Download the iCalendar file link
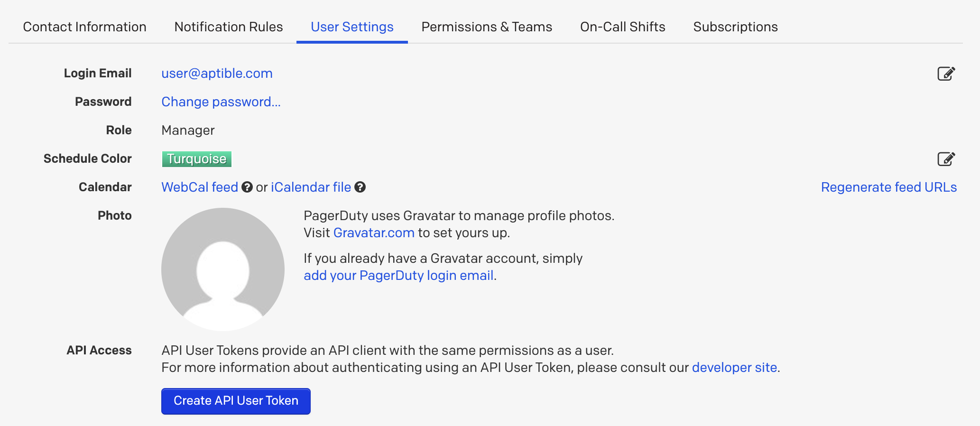Screen dimensions: 980x426 tap(311, 187)
